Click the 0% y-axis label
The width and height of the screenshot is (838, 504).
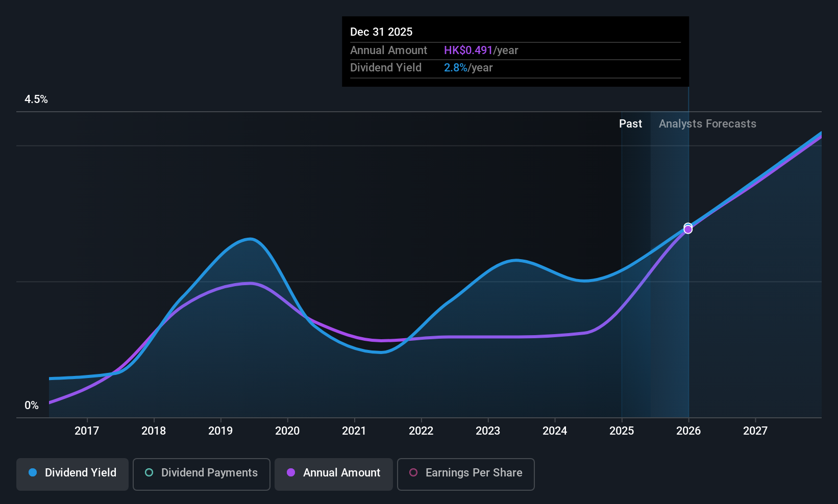click(32, 406)
